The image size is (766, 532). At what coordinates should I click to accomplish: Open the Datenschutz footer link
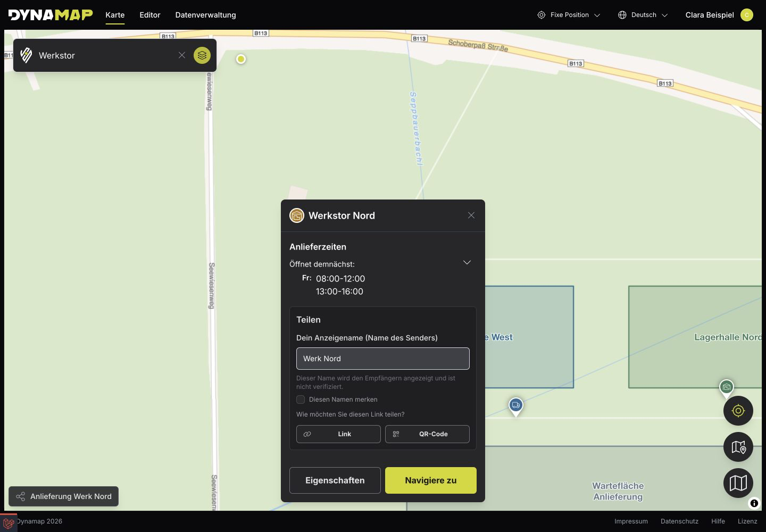coord(679,521)
